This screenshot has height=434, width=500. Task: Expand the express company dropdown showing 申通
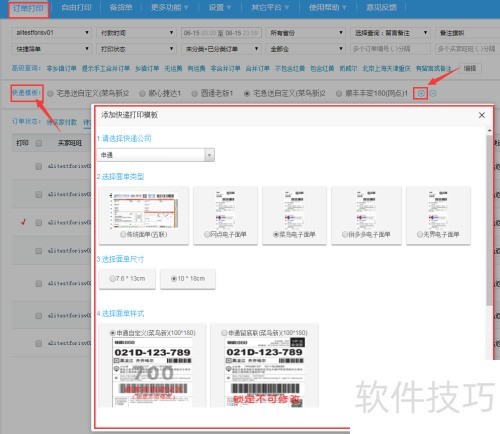156,155
